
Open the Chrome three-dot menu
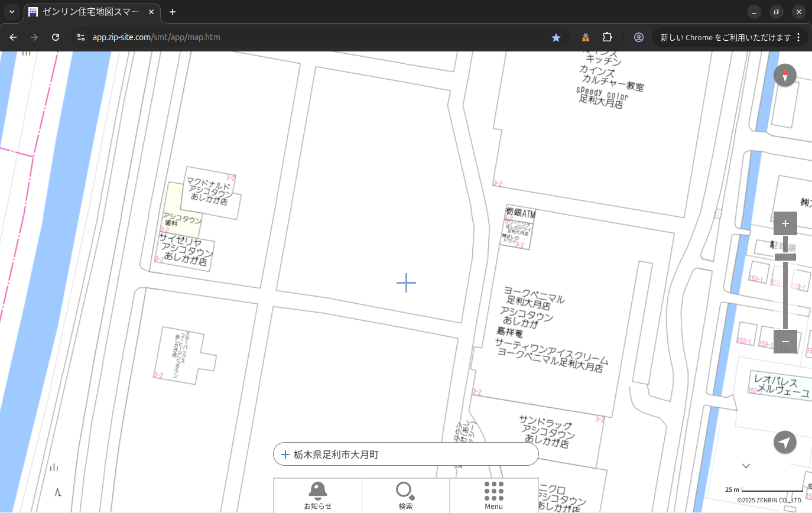pyautogui.click(x=798, y=37)
